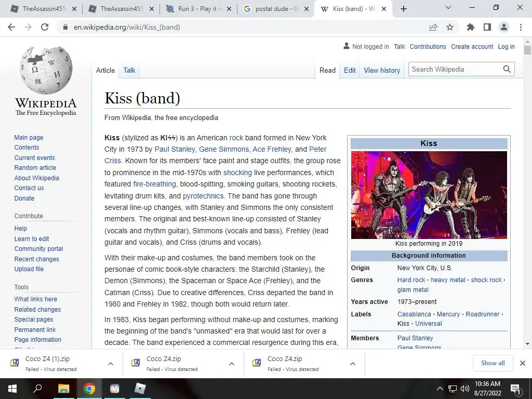Image resolution: width=532 pixels, height=399 pixels.
Task: Open the Casablanca label link
Action: click(x=414, y=314)
